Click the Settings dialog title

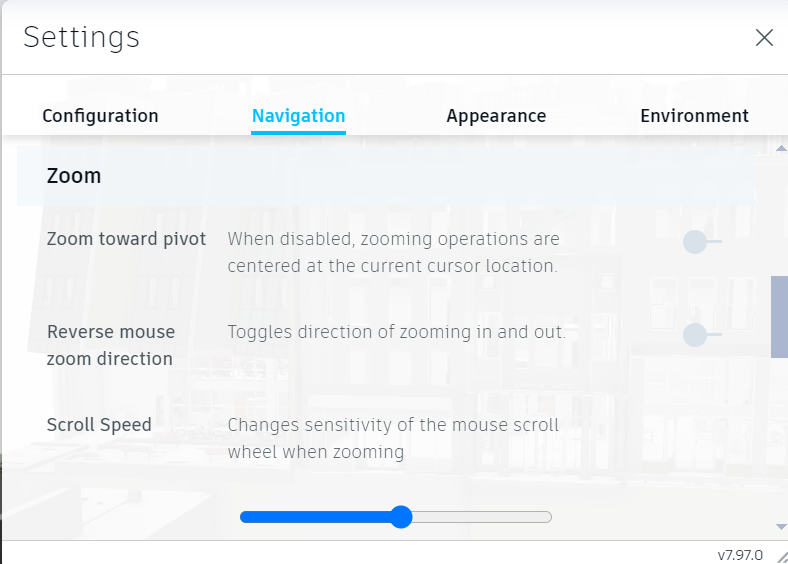pyautogui.click(x=81, y=38)
